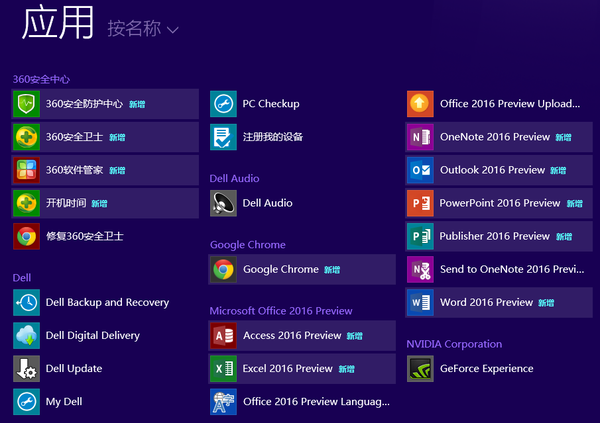
Task: Click the 开机时间 app icon
Action: tap(26, 203)
